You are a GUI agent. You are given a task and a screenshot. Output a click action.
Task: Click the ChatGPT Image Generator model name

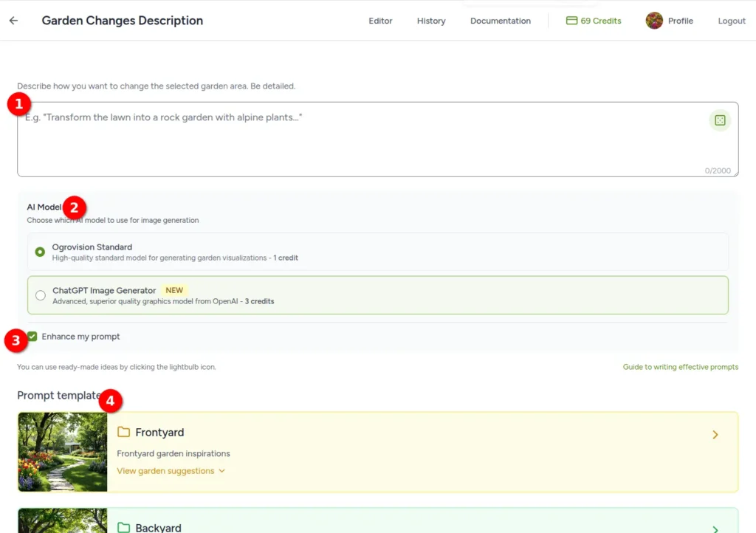pyautogui.click(x=104, y=290)
